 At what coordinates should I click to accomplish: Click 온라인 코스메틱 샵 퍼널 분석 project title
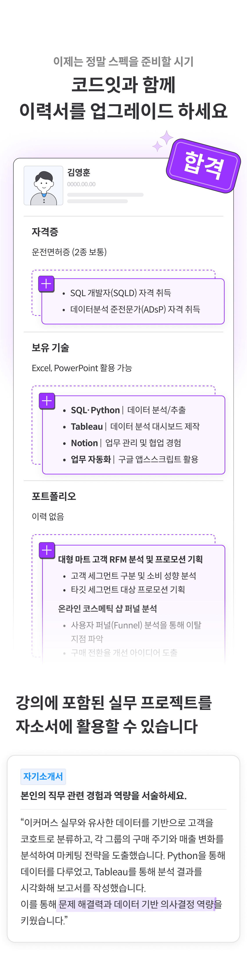point(107,609)
